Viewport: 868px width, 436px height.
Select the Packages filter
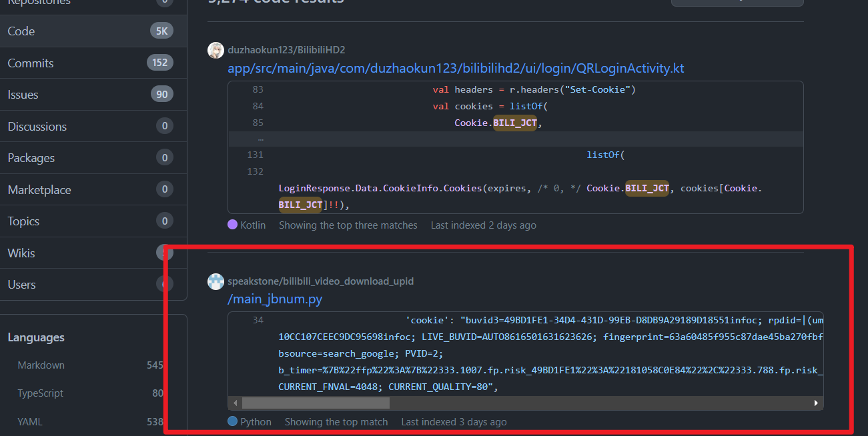93,158
